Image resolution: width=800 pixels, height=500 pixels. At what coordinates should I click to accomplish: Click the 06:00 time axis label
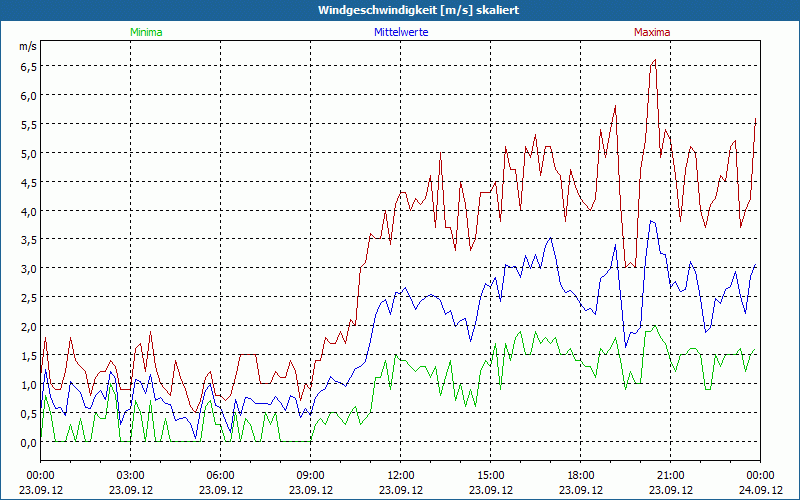click(220, 476)
